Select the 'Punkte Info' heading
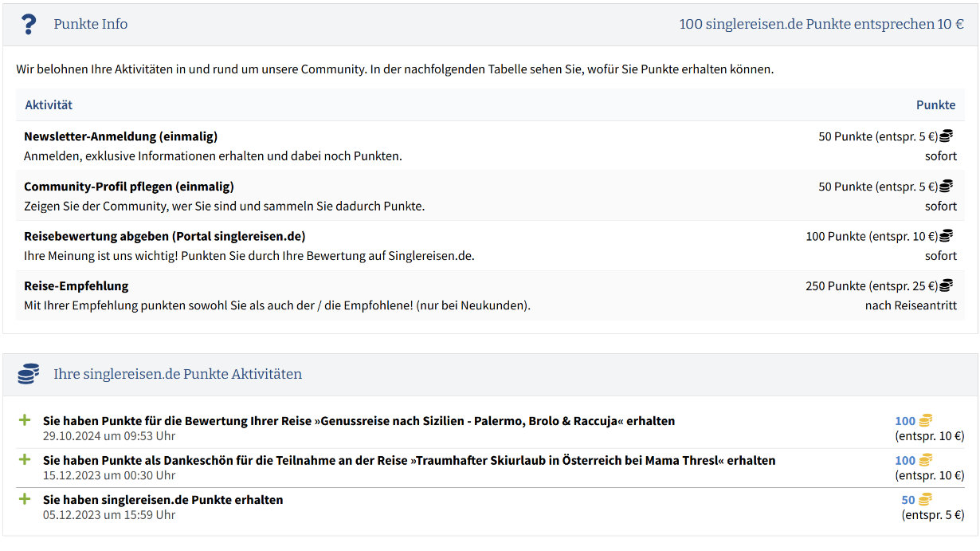Image resolution: width=980 pixels, height=551 pixels. click(x=91, y=24)
